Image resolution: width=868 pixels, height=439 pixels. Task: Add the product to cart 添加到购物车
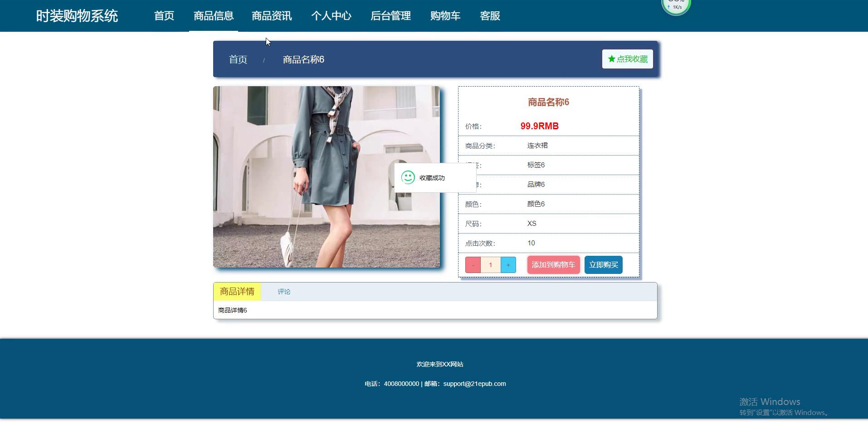[x=553, y=265]
